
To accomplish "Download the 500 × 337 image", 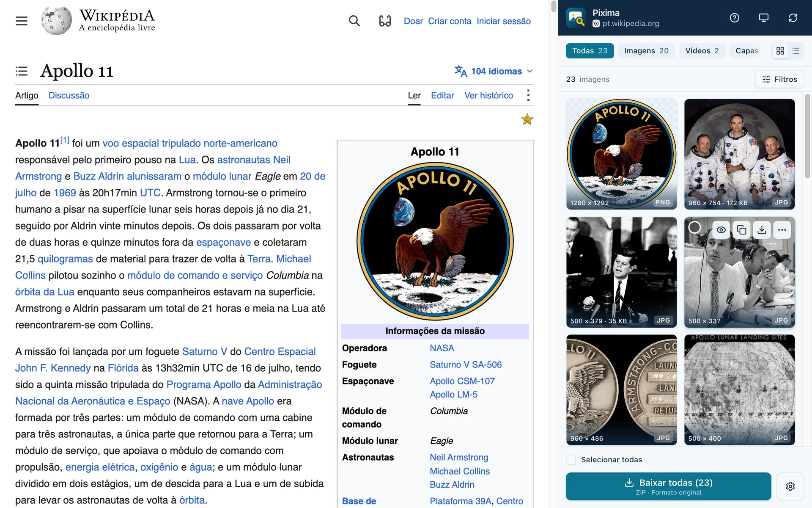I will click(762, 230).
